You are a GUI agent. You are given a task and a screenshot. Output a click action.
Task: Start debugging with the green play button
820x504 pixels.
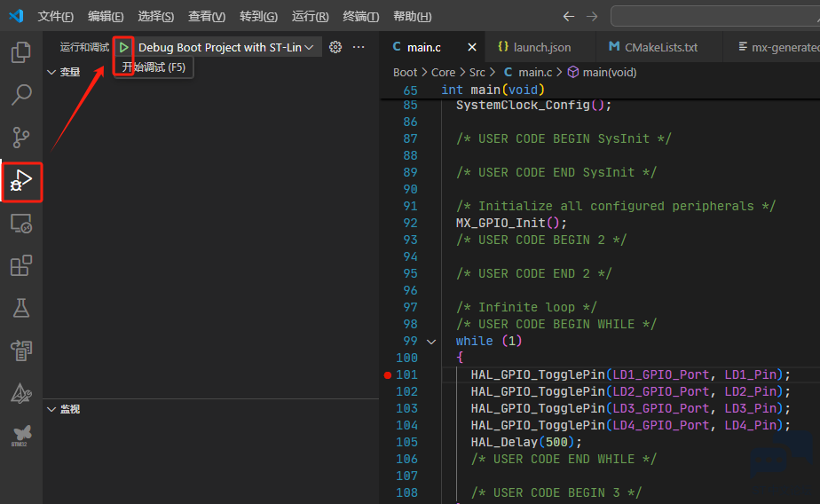coord(124,48)
